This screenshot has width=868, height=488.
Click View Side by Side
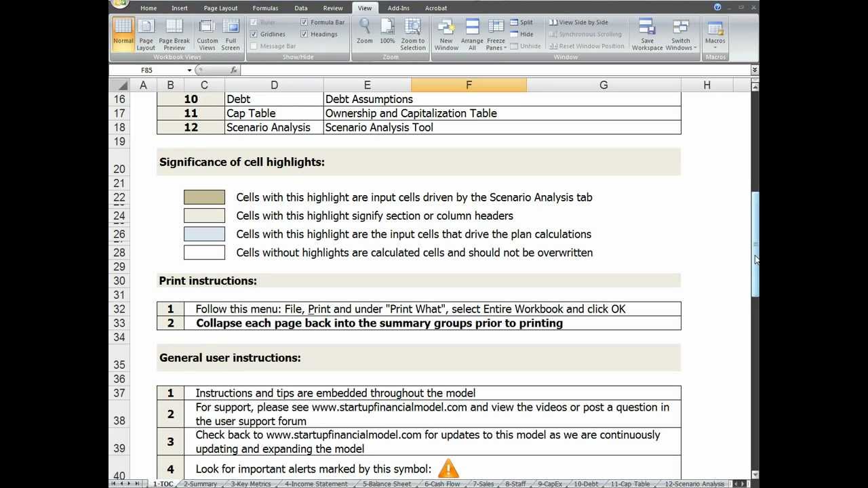[578, 22]
